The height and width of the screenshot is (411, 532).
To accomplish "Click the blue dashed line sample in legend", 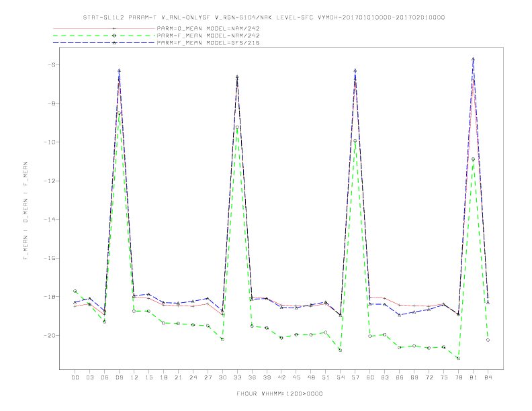I will point(104,43).
